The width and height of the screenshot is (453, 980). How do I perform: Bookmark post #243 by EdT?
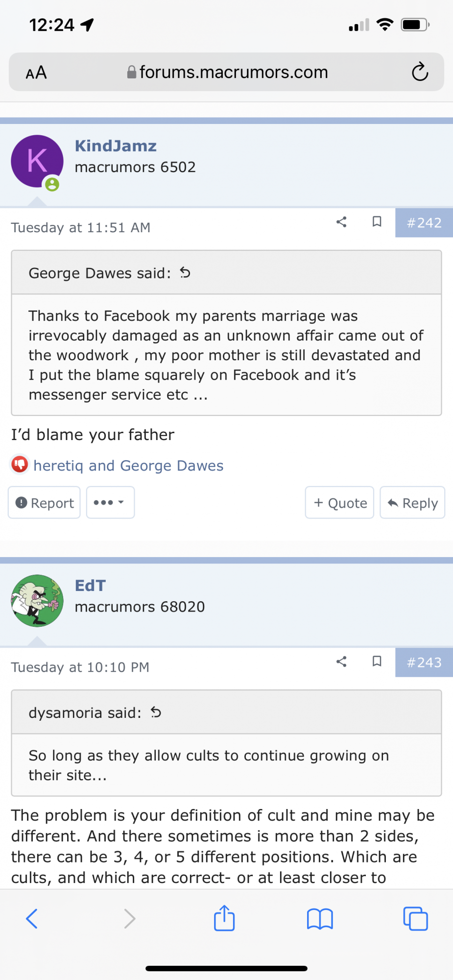pos(377,661)
